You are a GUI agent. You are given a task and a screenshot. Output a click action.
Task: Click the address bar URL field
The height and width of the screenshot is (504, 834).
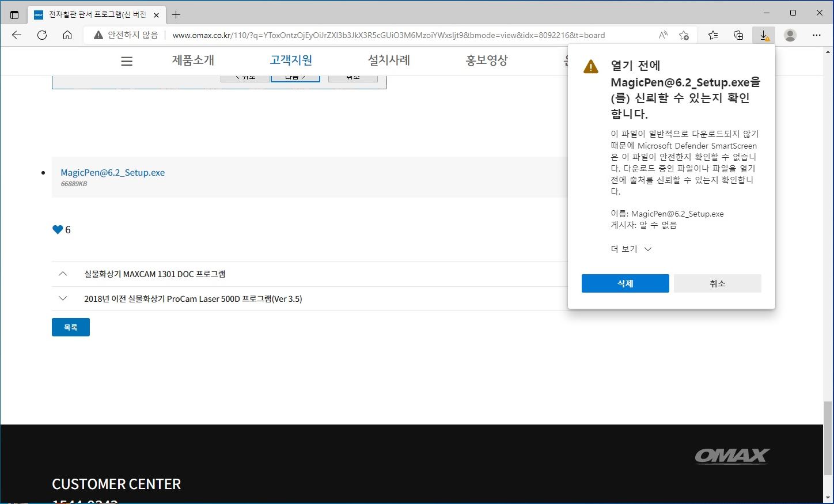(389, 35)
